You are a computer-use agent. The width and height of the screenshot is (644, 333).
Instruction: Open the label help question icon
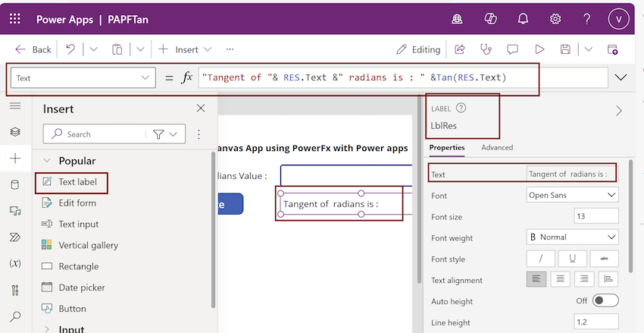coord(461,108)
